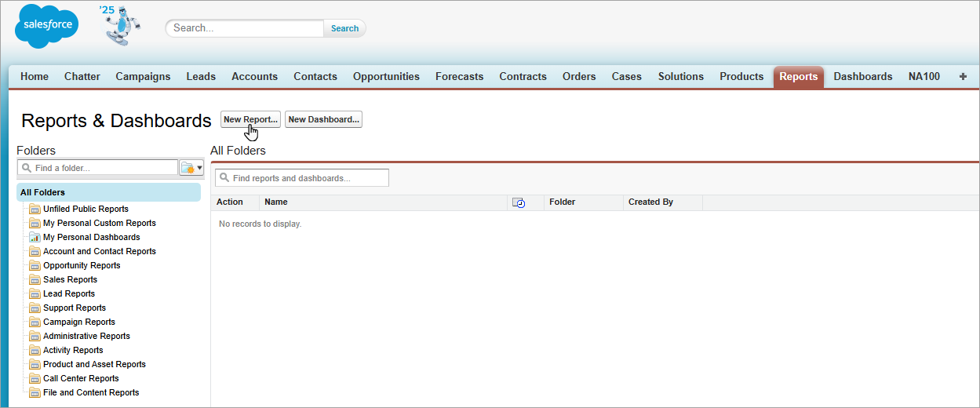Click the scheduled report clock column icon
The height and width of the screenshot is (408, 980).
click(x=519, y=202)
